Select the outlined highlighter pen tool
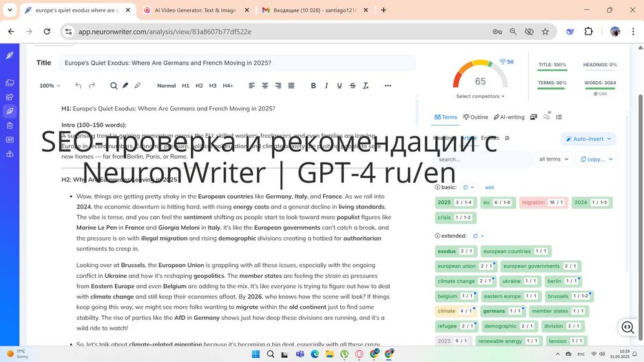The height and width of the screenshot is (362, 644). pyautogui.click(x=138, y=86)
